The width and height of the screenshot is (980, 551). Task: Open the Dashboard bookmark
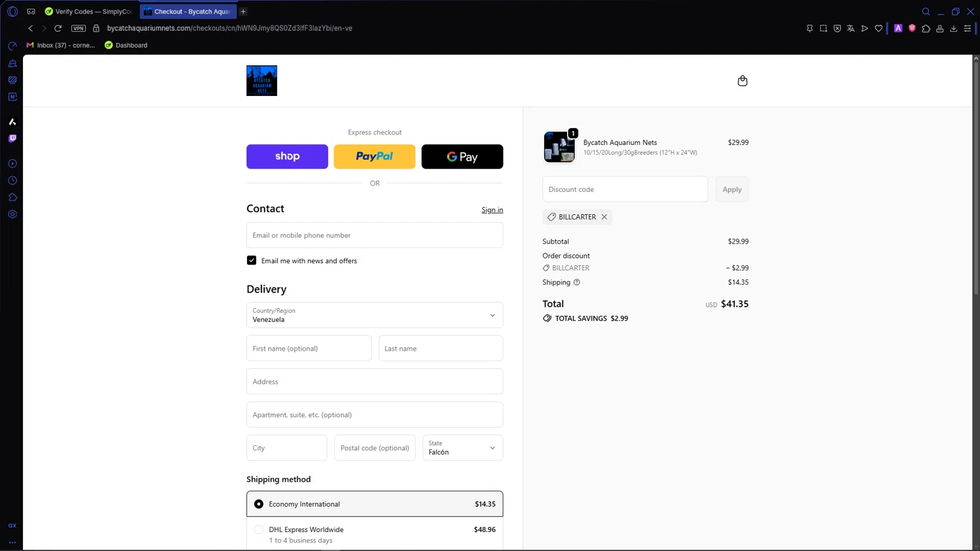click(x=126, y=45)
